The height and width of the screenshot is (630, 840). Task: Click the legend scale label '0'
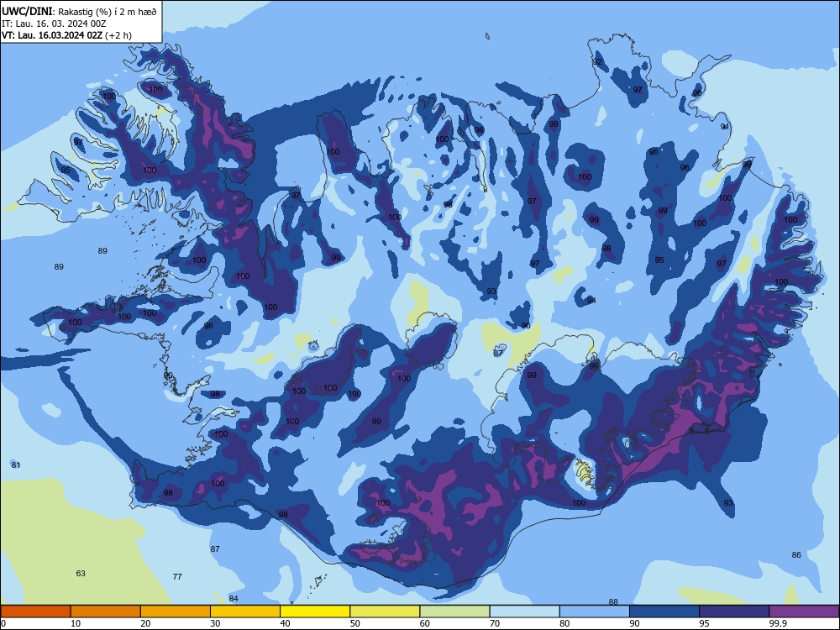(x=3, y=623)
